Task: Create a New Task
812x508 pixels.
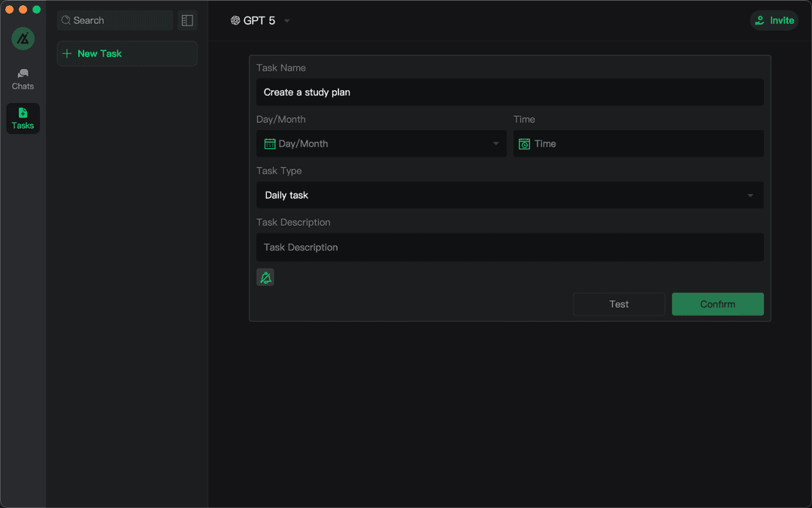Action: coord(127,53)
